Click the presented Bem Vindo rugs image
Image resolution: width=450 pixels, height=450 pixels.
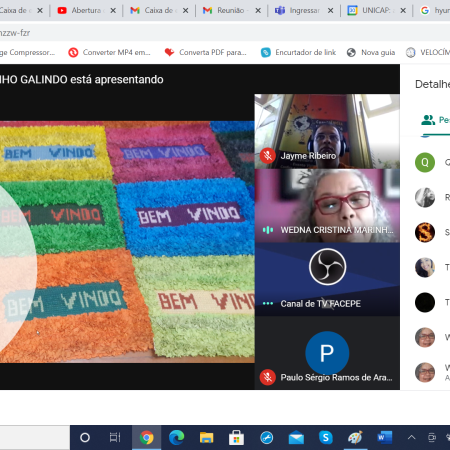point(127,242)
